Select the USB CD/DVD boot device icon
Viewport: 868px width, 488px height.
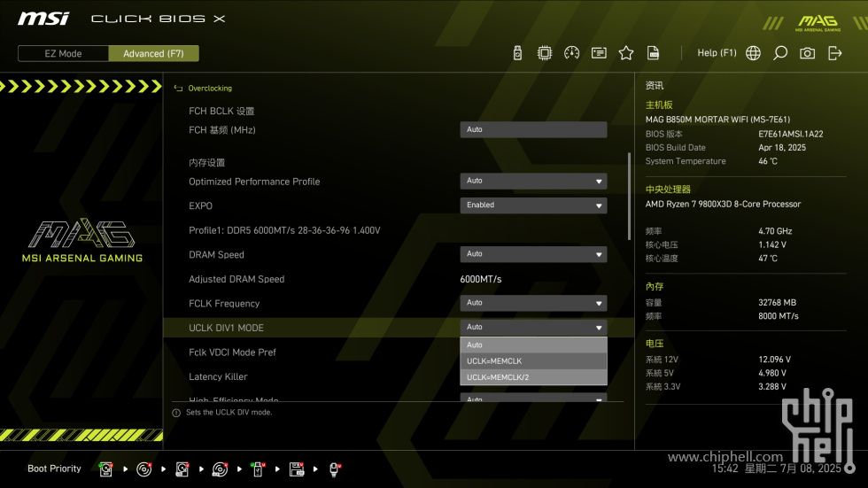point(221,469)
